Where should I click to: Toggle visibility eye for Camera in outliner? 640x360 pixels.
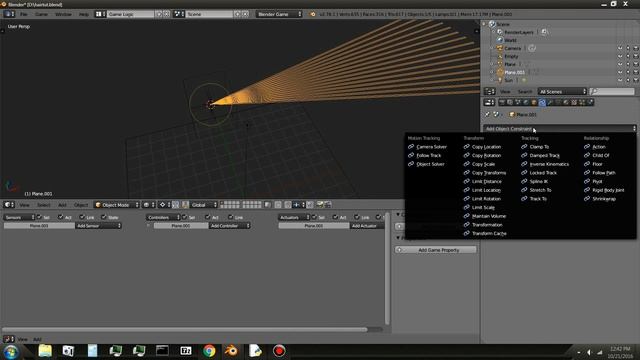point(620,48)
